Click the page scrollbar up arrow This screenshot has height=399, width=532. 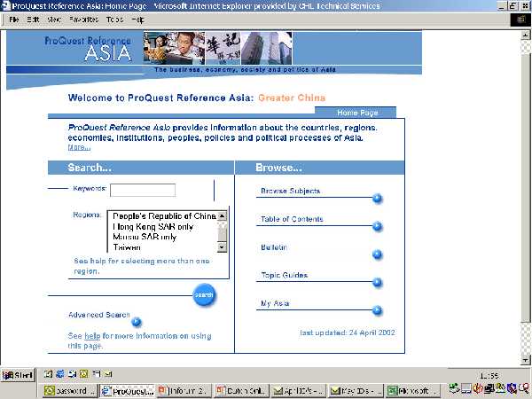coord(525,35)
